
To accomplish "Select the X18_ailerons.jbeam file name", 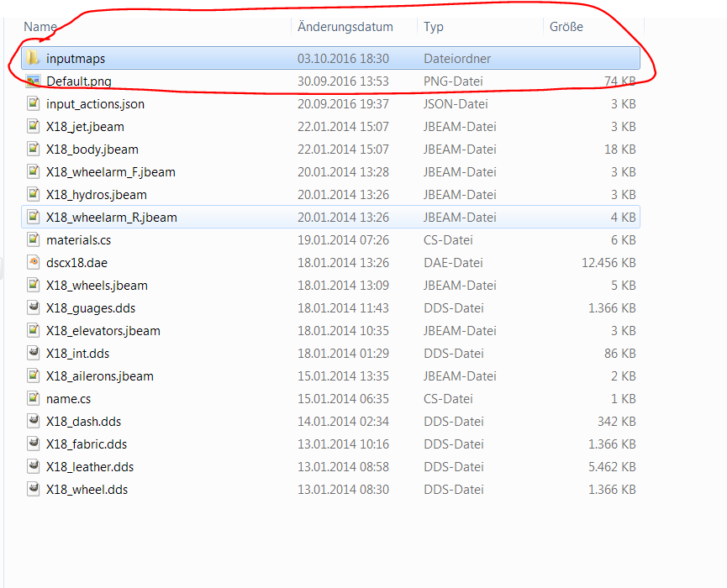I will (100, 376).
